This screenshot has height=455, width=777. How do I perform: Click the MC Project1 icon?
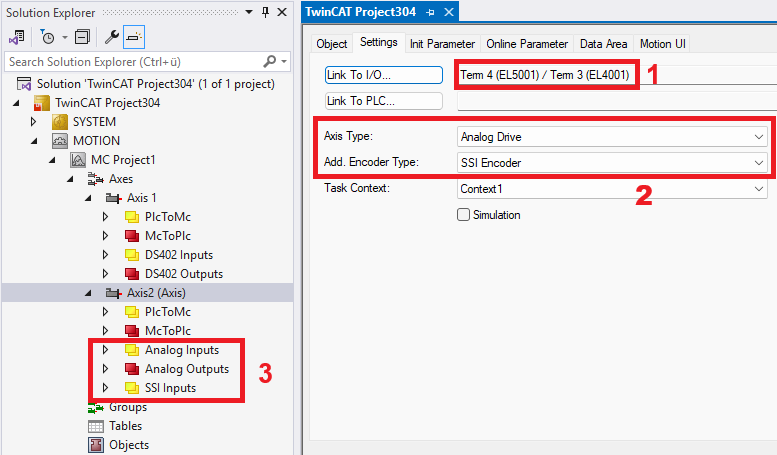click(x=78, y=160)
